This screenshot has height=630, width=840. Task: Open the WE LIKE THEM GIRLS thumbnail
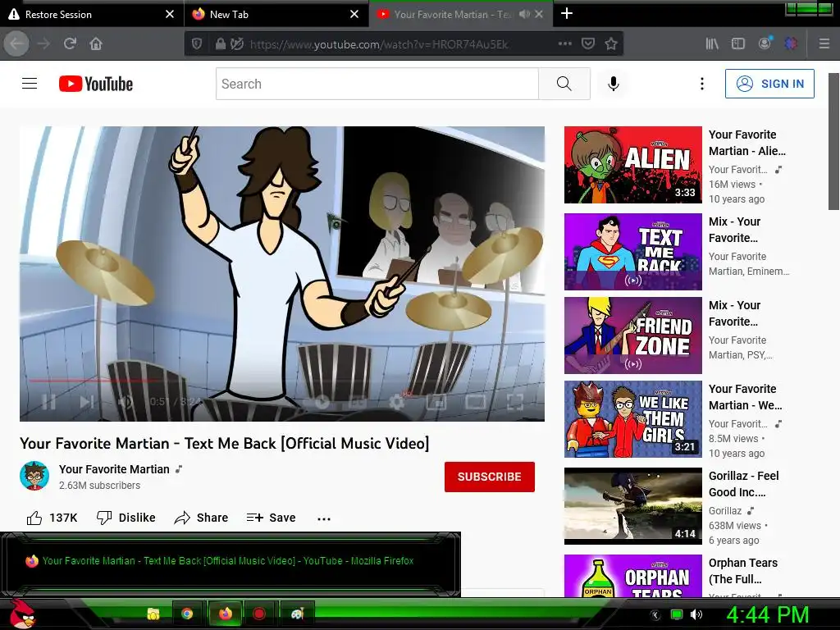tap(632, 419)
